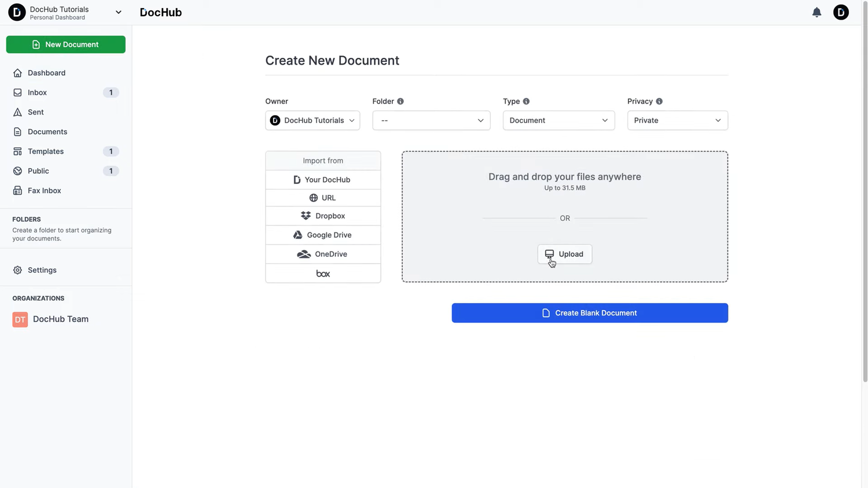Go to Dashboard

click(x=46, y=73)
